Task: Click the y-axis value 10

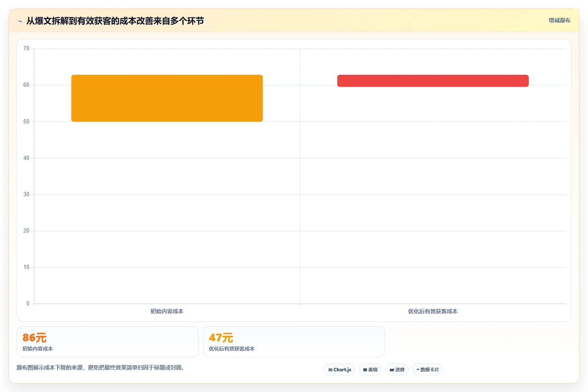Action: [x=26, y=267]
